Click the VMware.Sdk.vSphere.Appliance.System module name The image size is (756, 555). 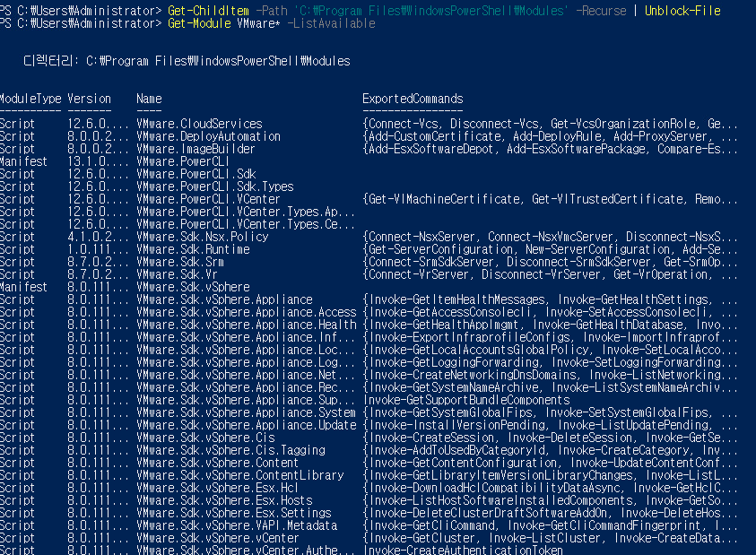coord(247,412)
